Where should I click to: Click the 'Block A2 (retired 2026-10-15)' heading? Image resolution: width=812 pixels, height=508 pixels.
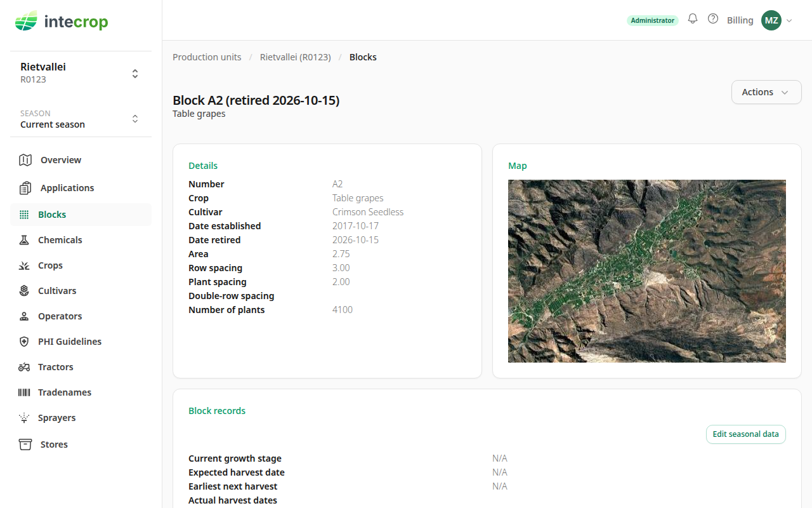pos(256,100)
